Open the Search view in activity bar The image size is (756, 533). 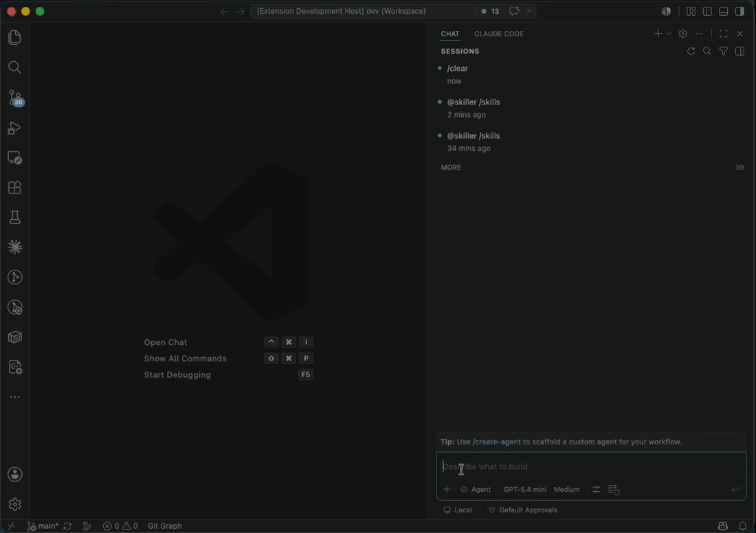click(15, 67)
